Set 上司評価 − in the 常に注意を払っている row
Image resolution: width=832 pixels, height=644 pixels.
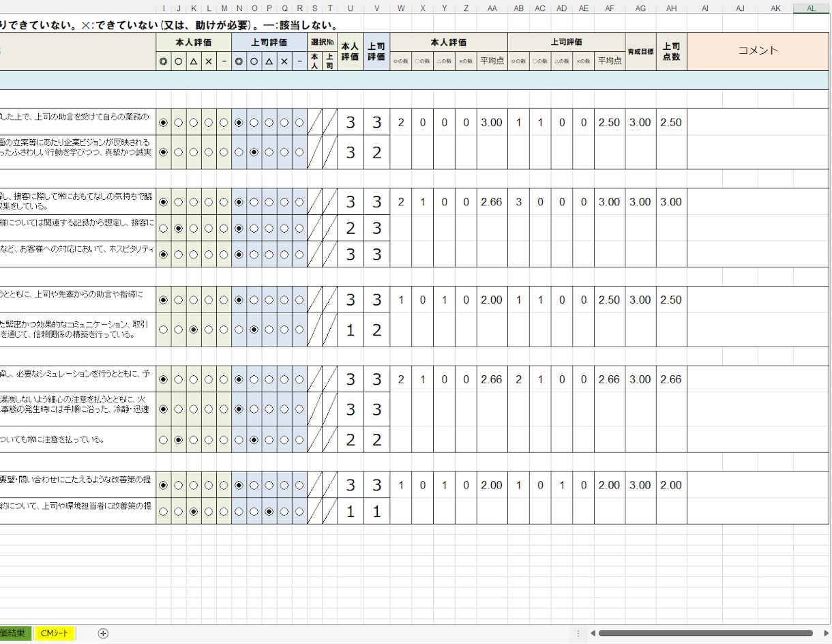coord(299,440)
